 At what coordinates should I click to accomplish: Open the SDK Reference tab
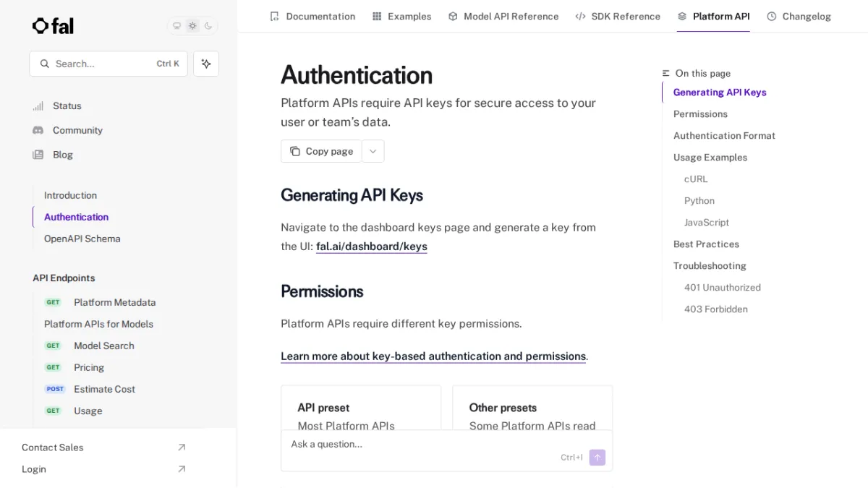click(x=618, y=16)
